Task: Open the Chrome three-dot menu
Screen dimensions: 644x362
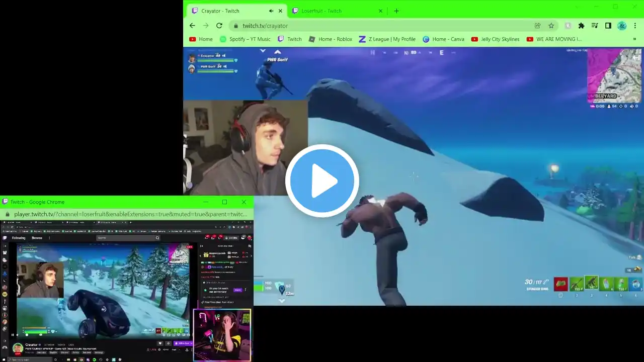Action: 636,26
